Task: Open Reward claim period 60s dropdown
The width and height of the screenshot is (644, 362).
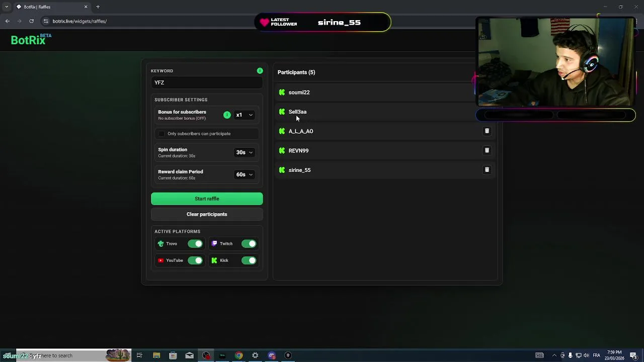Action: pyautogui.click(x=245, y=174)
